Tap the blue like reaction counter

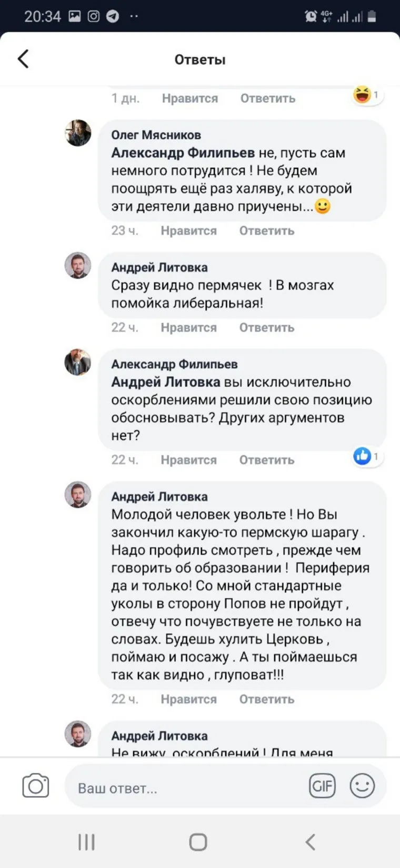click(x=367, y=456)
